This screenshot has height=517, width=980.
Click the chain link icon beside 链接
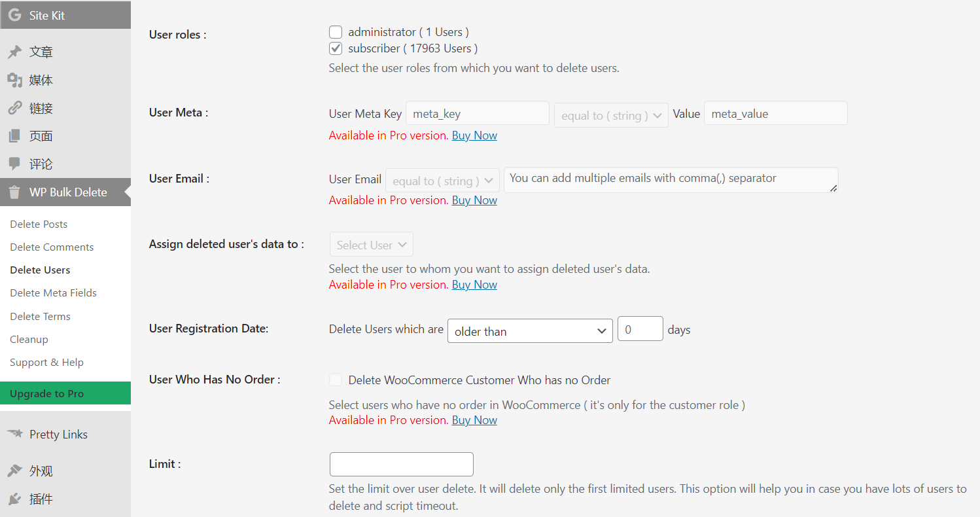pos(14,109)
